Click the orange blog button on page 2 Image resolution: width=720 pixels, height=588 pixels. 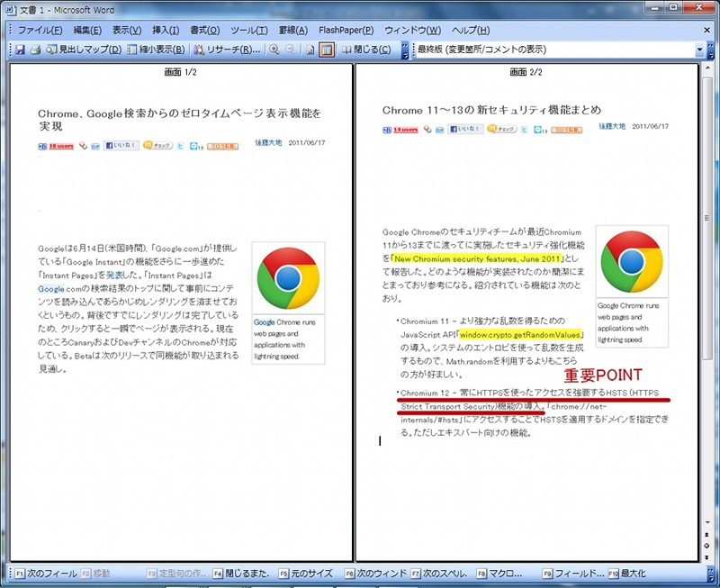pyautogui.click(x=567, y=130)
